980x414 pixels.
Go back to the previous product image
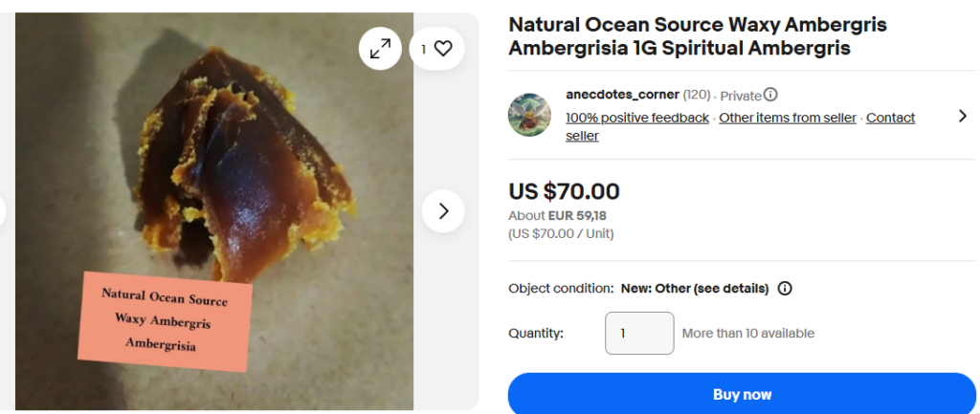[x=2, y=211]
